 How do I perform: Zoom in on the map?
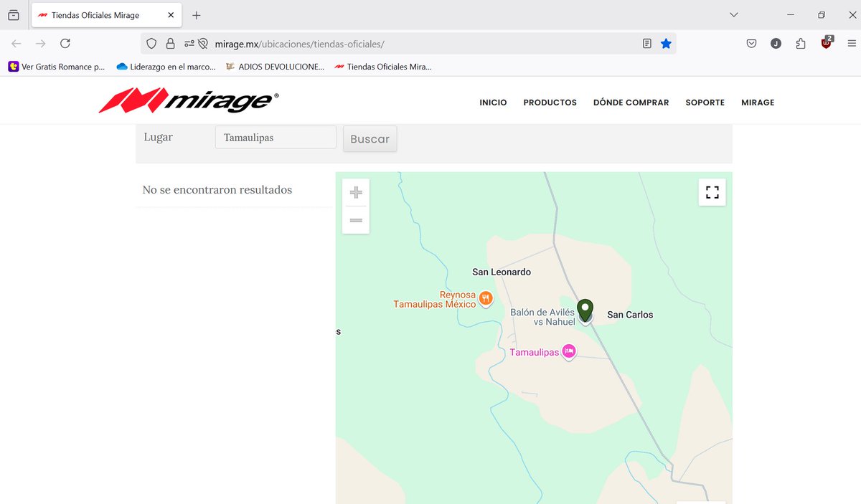pos(356,192)
